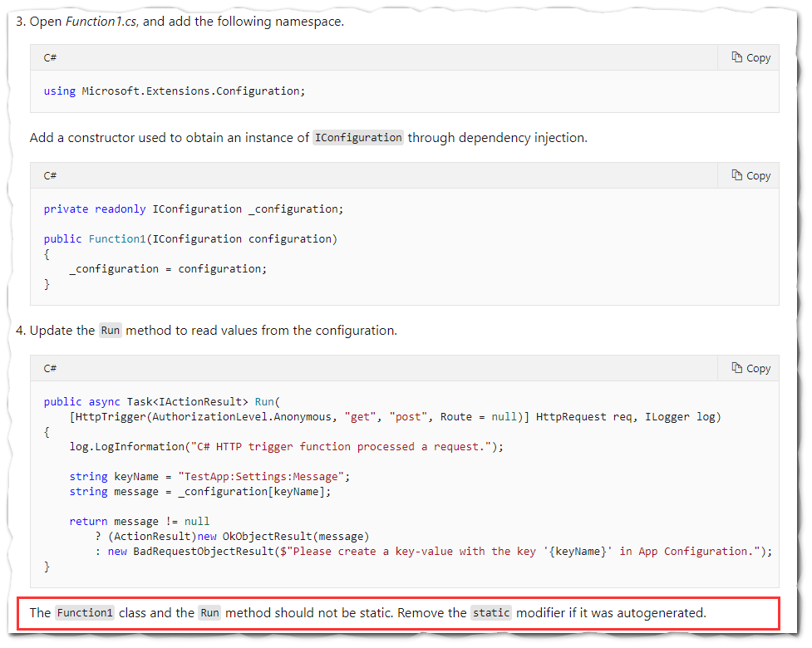Click the inline IConfiguration code term
Image resolution: width=812 pixels, height=648 pixels.
coord(358,138)
